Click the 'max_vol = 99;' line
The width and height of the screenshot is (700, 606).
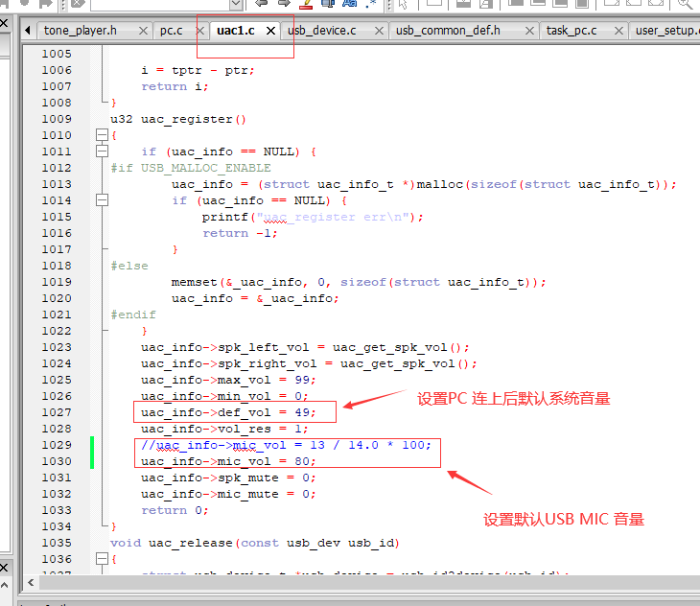228,380
